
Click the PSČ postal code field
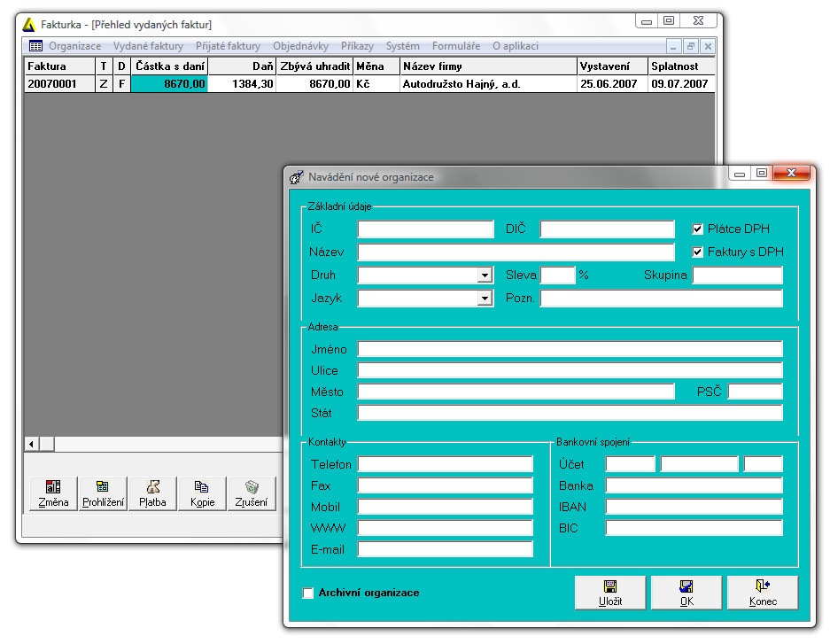(x=756, y=392)
